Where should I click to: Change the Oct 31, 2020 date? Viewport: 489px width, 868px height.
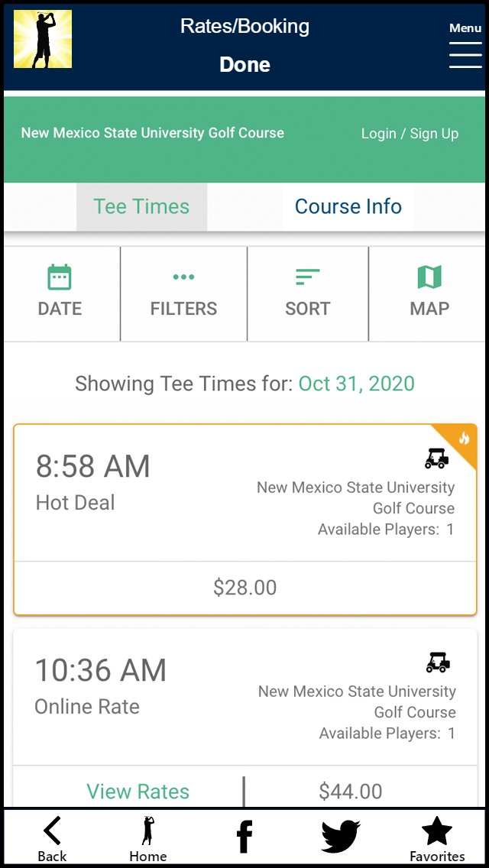pos(356,383)
